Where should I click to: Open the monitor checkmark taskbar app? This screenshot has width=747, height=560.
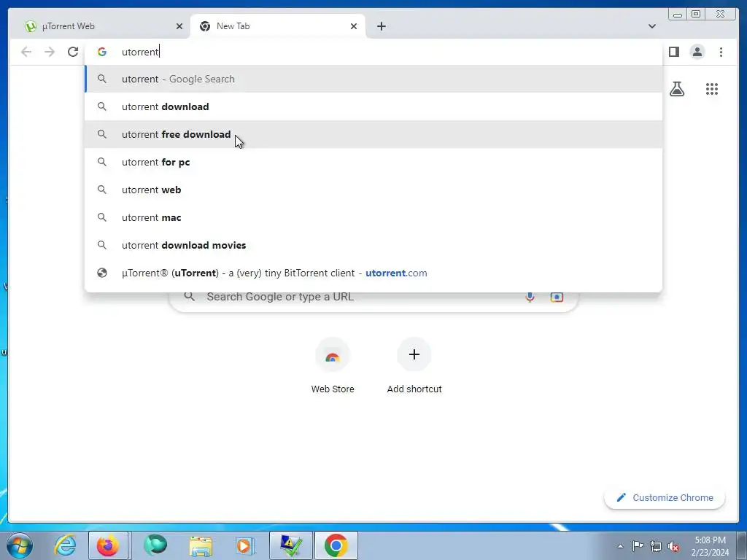tap(291, 545)
